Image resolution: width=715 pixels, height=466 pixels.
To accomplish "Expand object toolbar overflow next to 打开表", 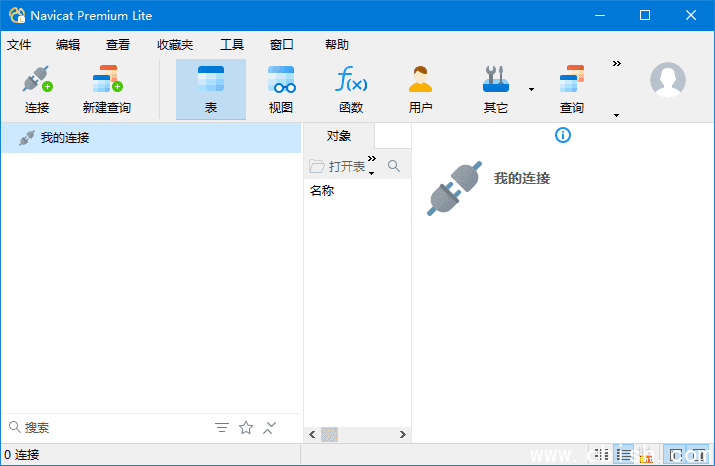I will 372,159.
